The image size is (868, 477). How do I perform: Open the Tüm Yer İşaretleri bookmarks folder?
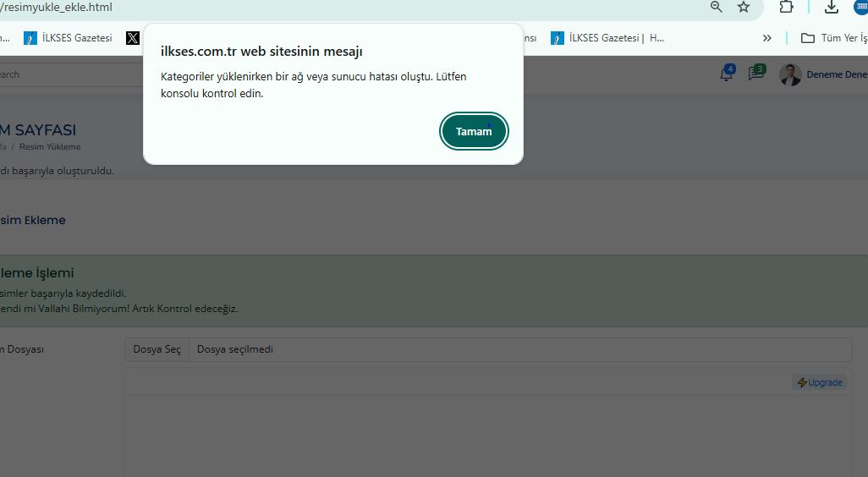[834, 38]
